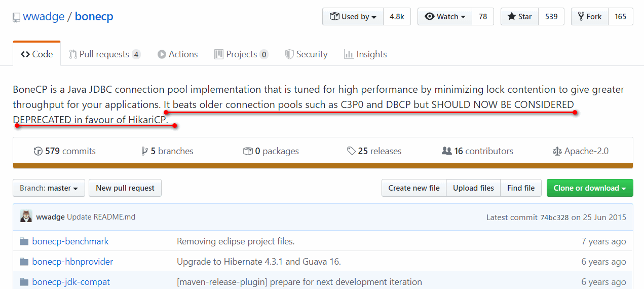Open the bonecp repository name link
644x289 pixels.
(94, 16)
